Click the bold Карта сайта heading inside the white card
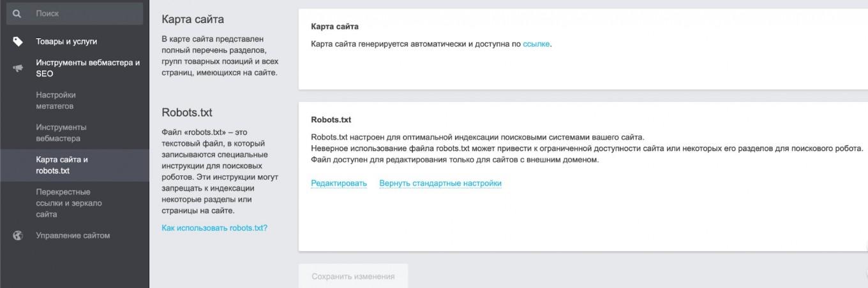 (x=334, y=27)
